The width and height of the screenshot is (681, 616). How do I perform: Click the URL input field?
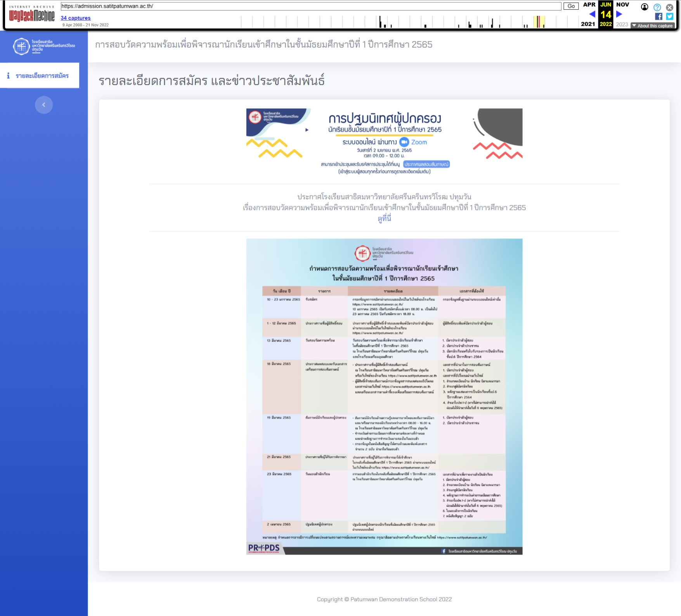310,6
